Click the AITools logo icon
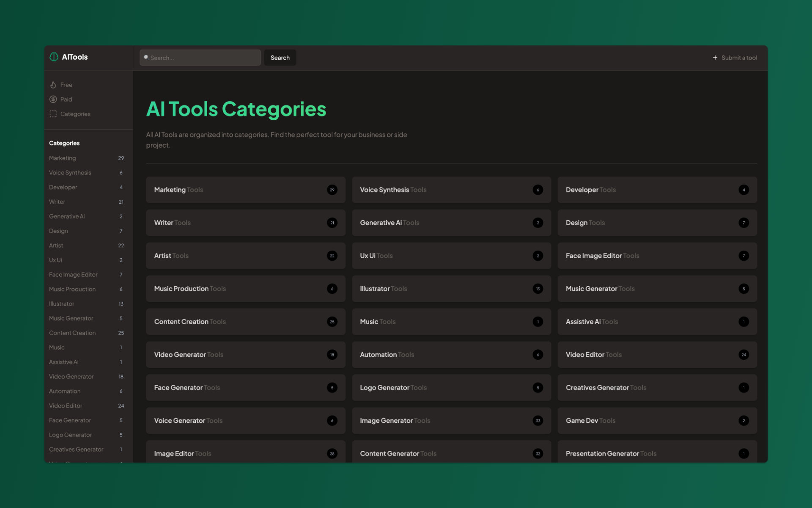This screenshot has height=508, width=812. (54, 57)
